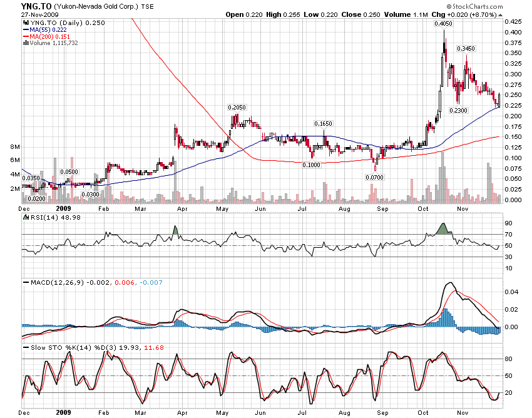Click the candlestick icon before YNG.TO (Daily)
Image resolution: width=532 pixels, height=418 pixels.
coord(26,23)
